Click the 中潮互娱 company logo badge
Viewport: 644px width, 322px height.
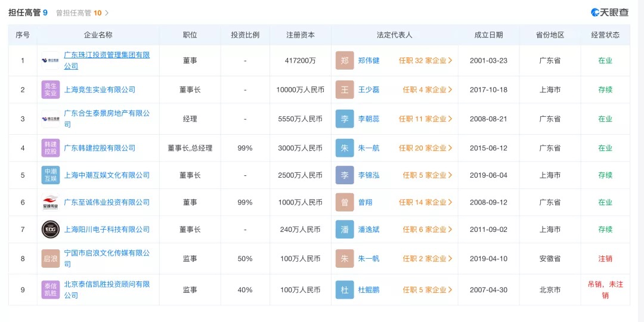[51, 175]
